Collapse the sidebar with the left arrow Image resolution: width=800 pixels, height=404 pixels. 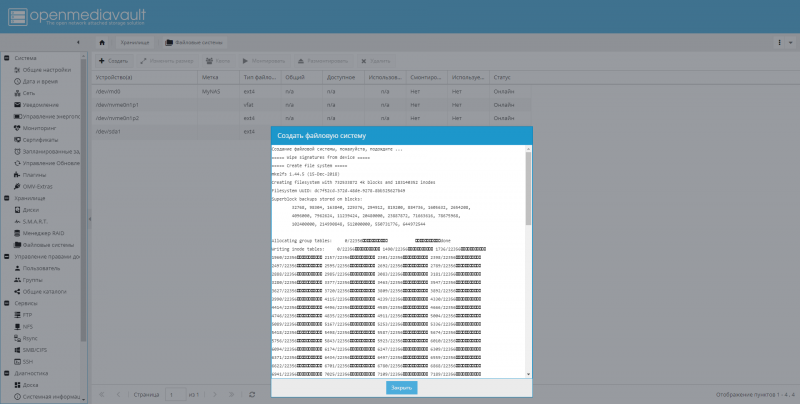78,42
